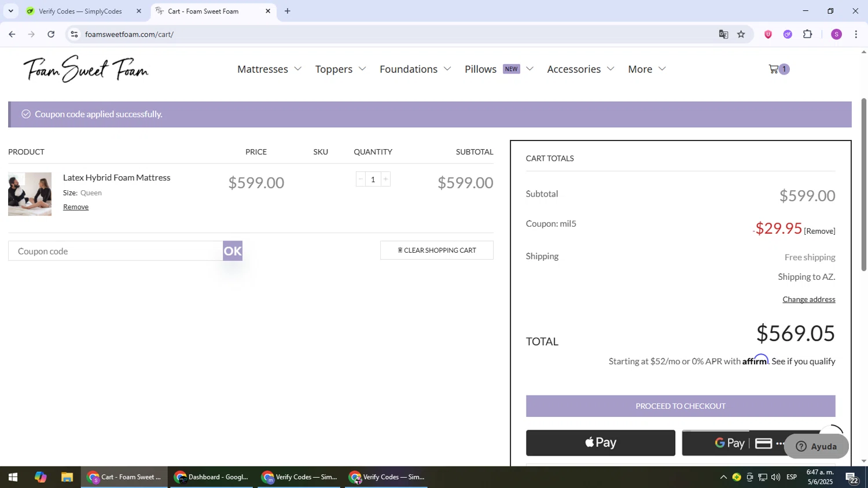Increase quantity with plus button
The width and height of the screenshot is (868, 488).
tap(385, 179)
